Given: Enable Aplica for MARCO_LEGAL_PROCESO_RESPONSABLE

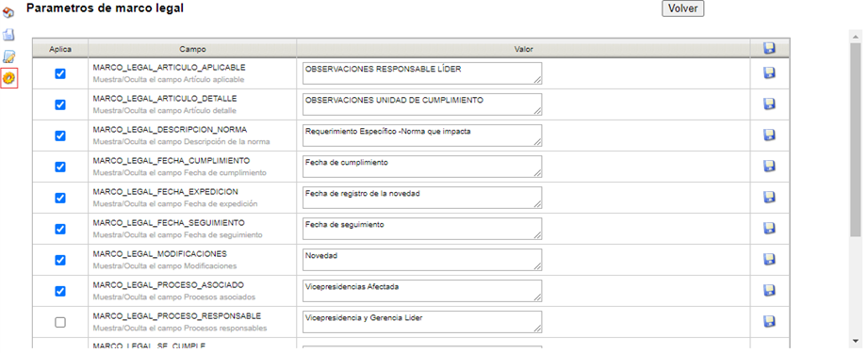Looking at the screenshot, I should point(60,322).
